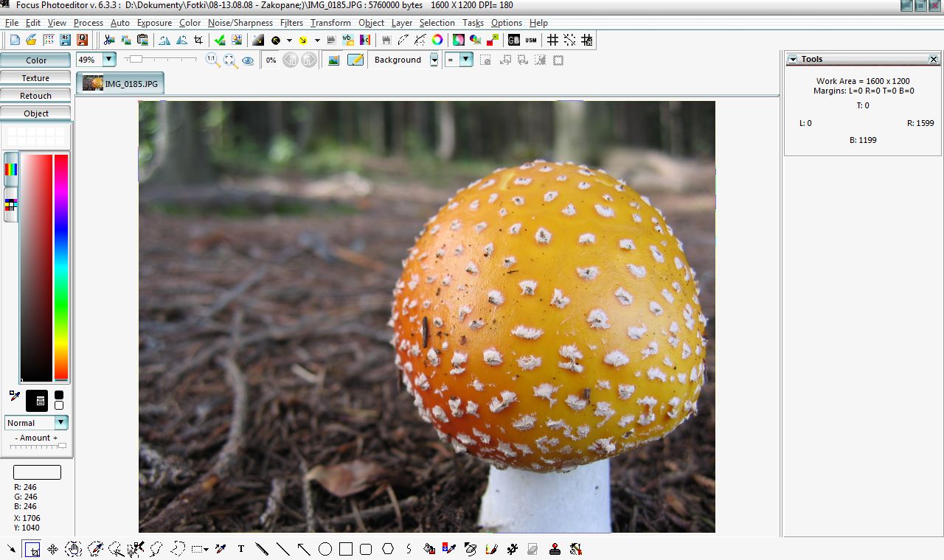Select the straight line tool

pos(282,549)
